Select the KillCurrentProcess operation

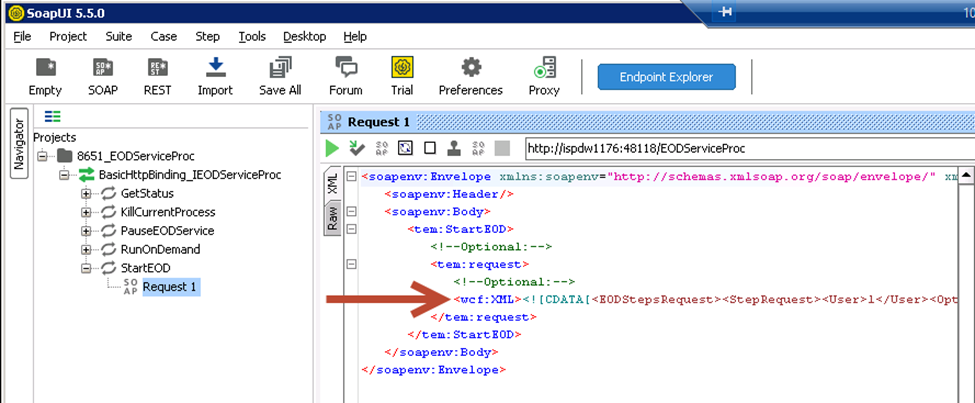coord(168,212)
